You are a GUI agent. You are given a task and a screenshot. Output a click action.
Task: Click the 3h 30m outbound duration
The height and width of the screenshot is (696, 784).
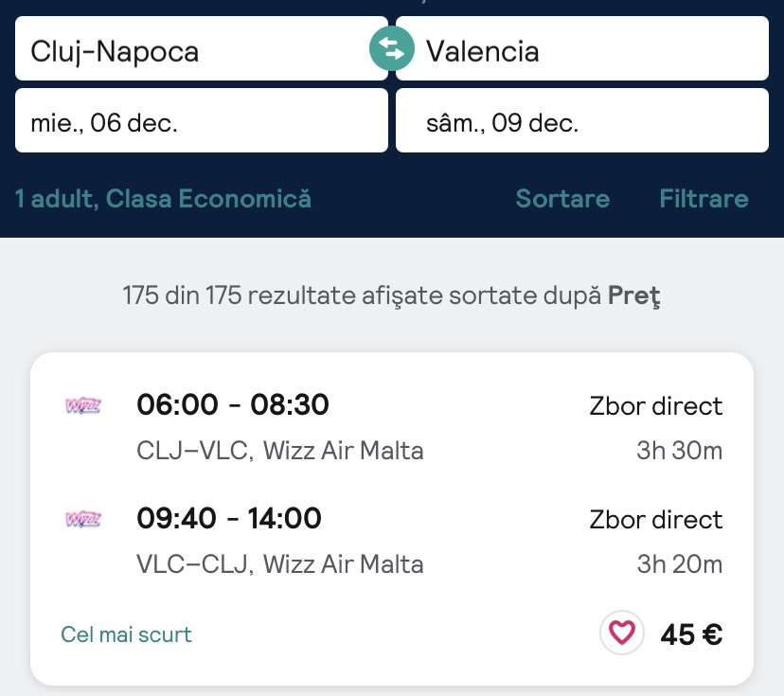click(679, 451)
